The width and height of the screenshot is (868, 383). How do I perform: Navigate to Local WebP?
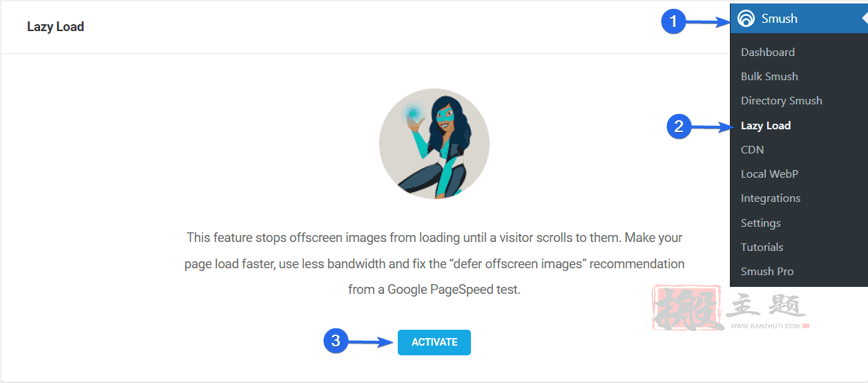769,174
